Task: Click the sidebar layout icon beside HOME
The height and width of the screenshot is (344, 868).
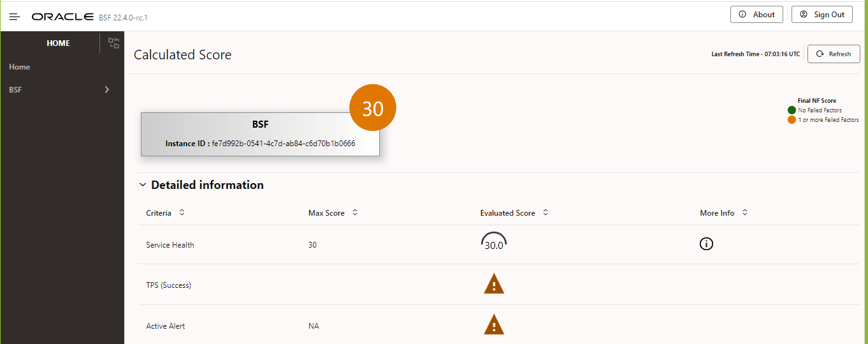Action: (113, 43)
